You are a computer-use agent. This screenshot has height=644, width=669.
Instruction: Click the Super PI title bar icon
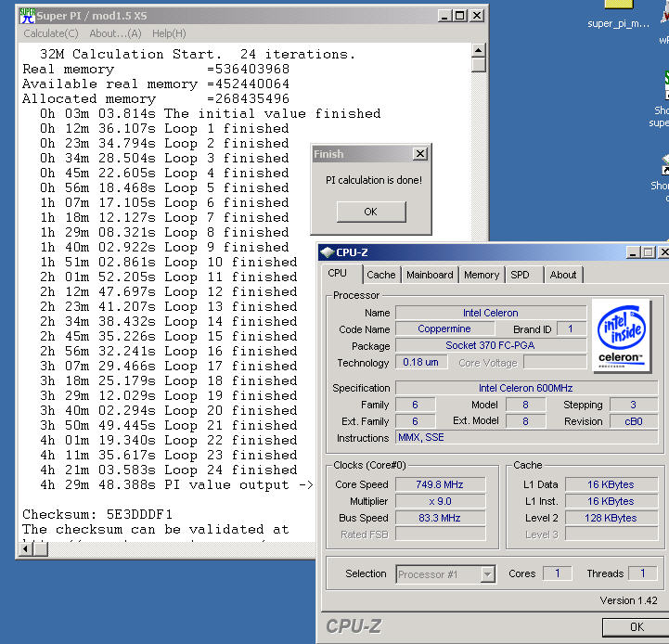tap(27, 16)
